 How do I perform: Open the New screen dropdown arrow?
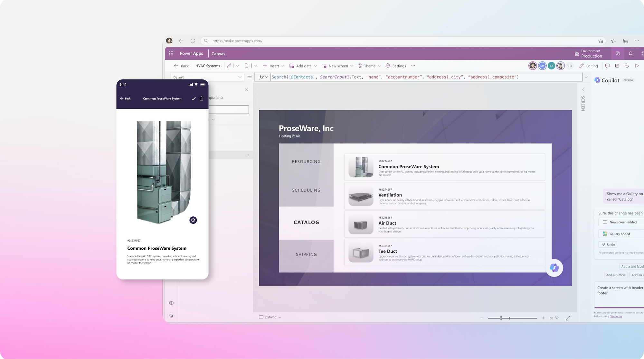click(x=351, y=66)
